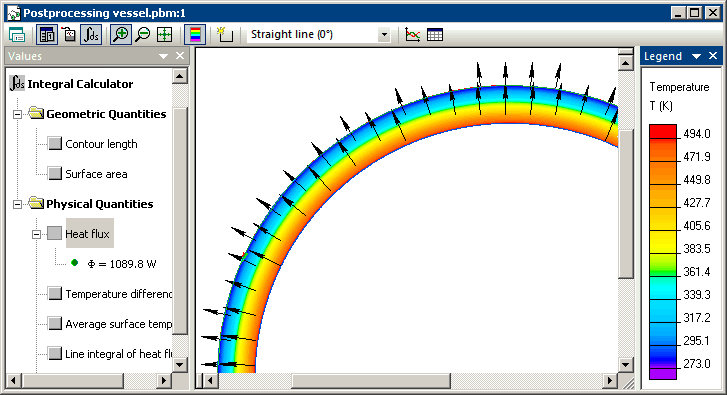Toggle the Integral Calculator toolbar icon
Screen dimensions: 727x395
[x=91, y=35]
